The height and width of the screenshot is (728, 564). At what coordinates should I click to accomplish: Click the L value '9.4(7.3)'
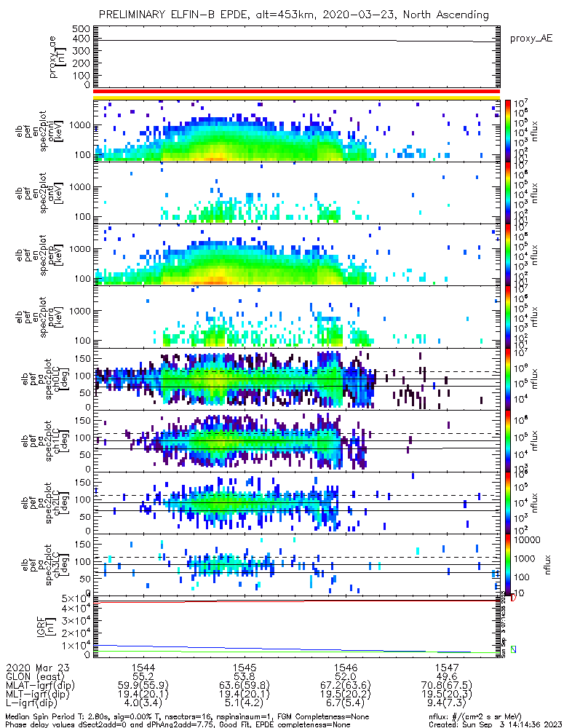coord(447,703)
